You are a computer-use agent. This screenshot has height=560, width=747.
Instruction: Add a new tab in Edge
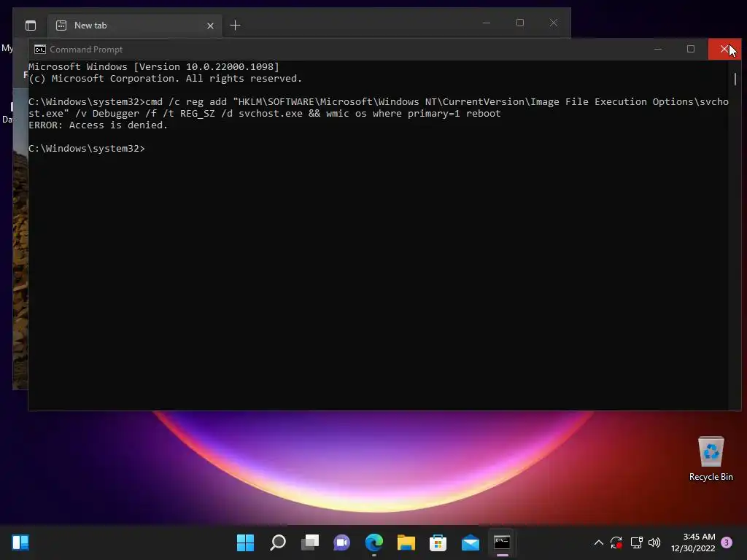tap(236, 26)
